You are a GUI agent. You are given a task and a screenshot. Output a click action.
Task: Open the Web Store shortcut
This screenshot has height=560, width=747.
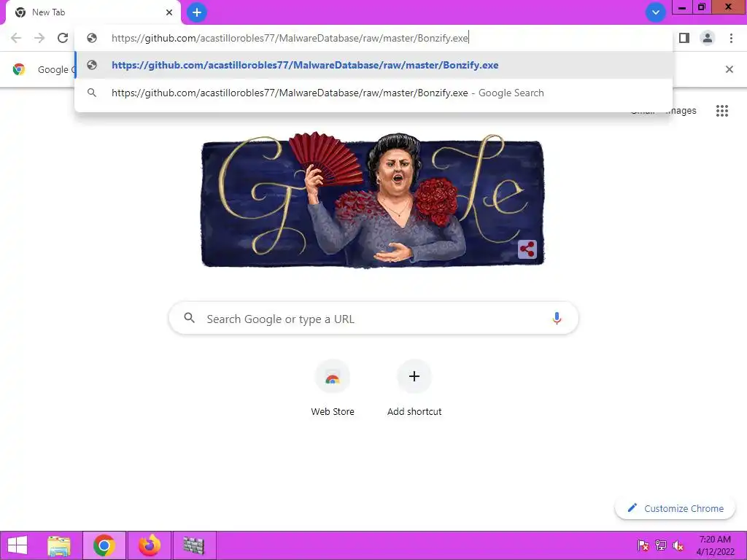(x=333, y=389)
